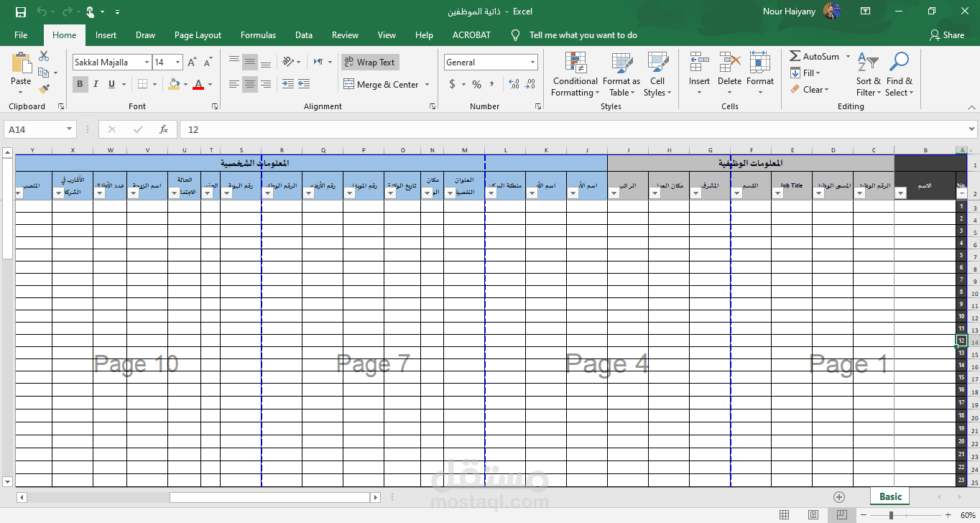
Task: Click the Format Painter brush icon
Action: [44, 89]
